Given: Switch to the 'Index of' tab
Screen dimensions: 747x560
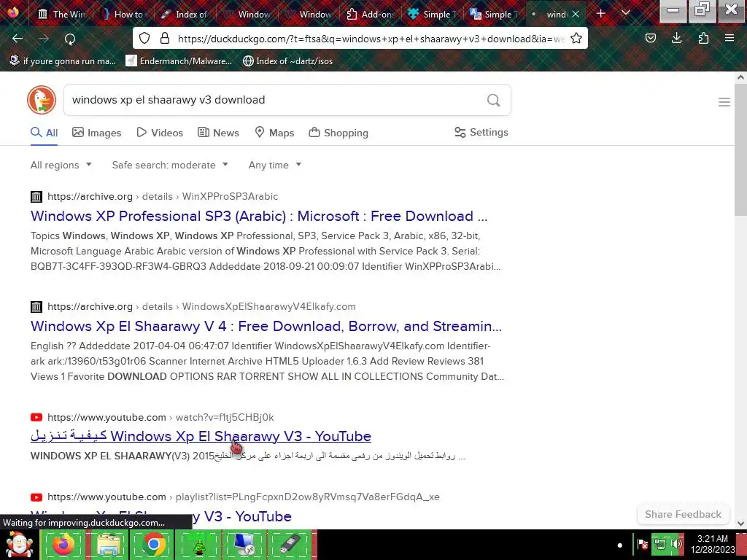Looking at the screenshot, I should pos(184,14).
